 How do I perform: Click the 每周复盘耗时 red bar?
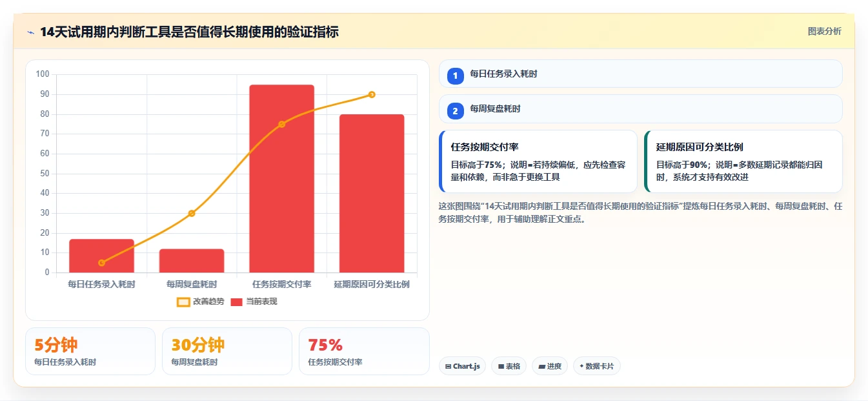point(192,261)
